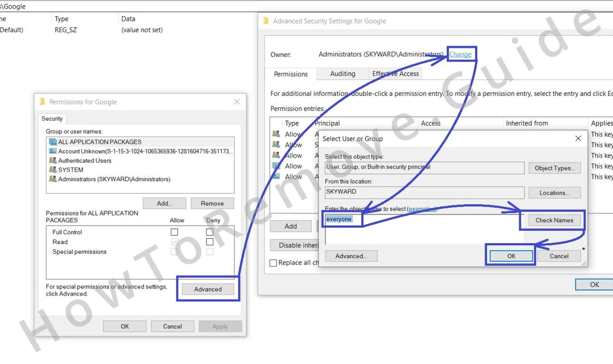Screen dimensions: 613x364
Task: Select the Security tab in Permissions dialog
Action: pyautogui.click(x=52, y=119)
